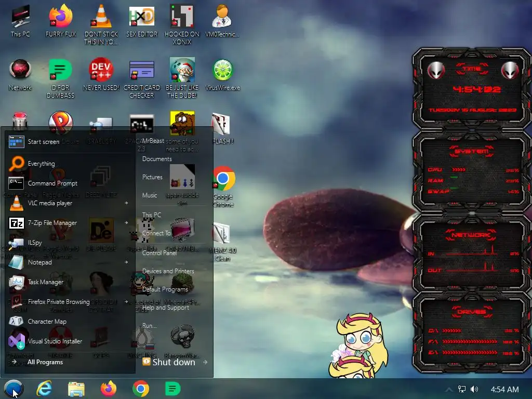Open the FURRY FUX Firefox shortcut
Image resolution: width=532 pixels, height=399 pixels.
[x=60, y=21]
